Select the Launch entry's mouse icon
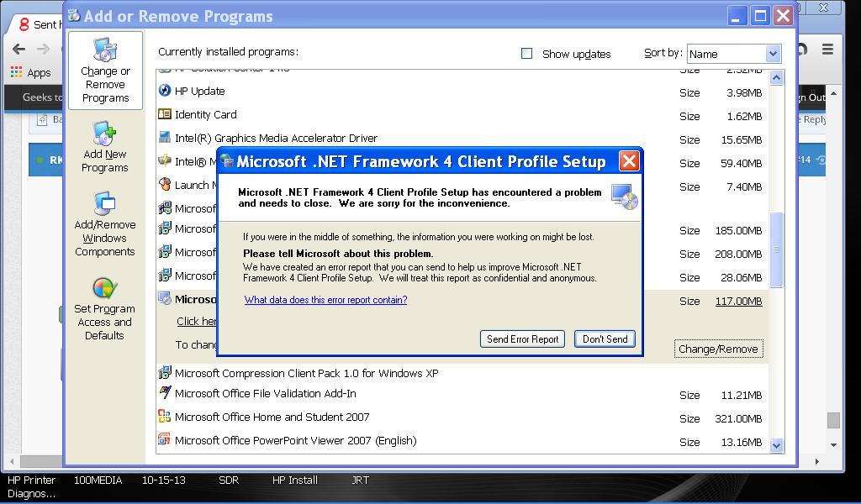The width and height of the screenshot is (861, 504). click(165, 184)
